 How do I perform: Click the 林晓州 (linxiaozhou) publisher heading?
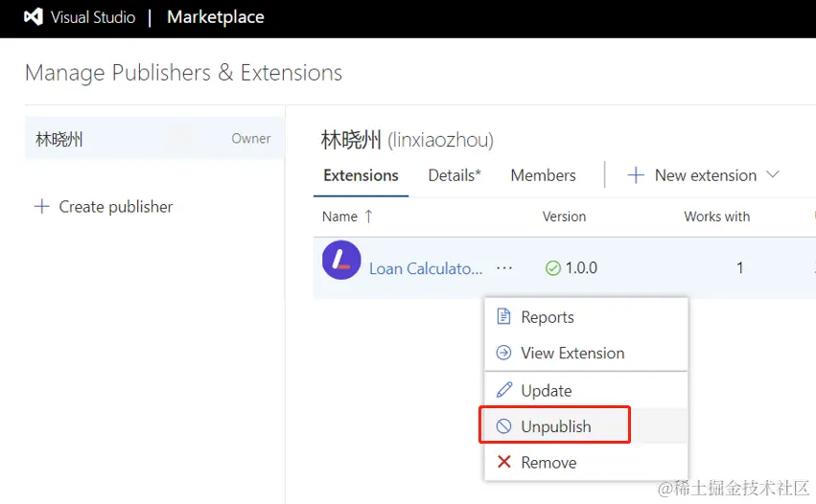(407, 140)
